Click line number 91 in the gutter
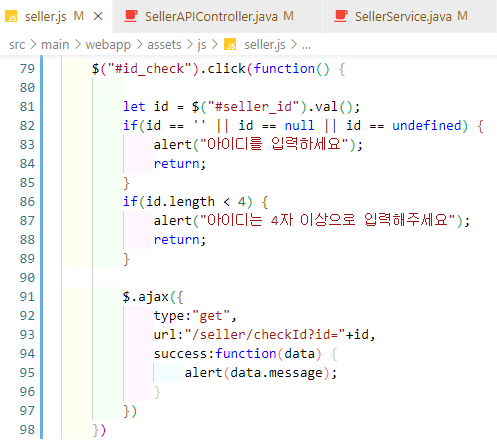This screenshot has height=440, width=497. (x=27, y=296)
